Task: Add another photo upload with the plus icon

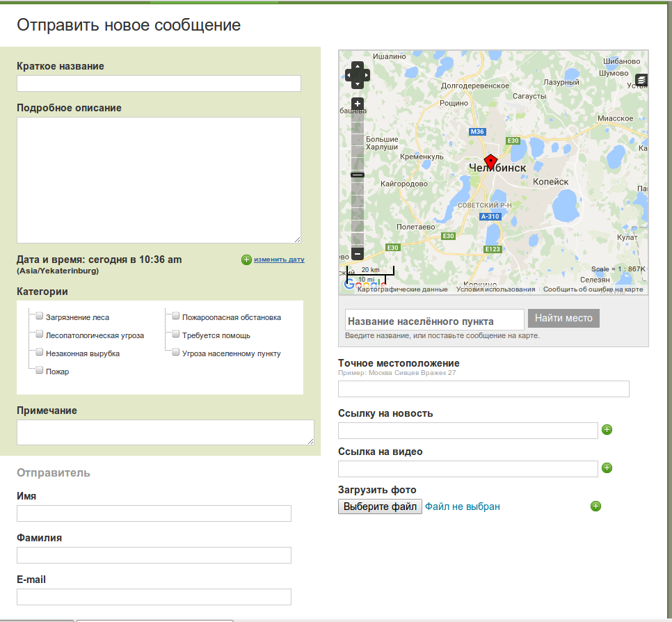Action: click(595, 506)
